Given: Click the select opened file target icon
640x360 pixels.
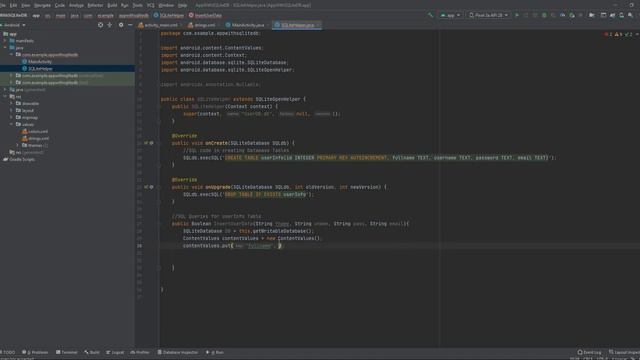Looking at the screenshot, I should pyautogui.click(x=100, y=25).
